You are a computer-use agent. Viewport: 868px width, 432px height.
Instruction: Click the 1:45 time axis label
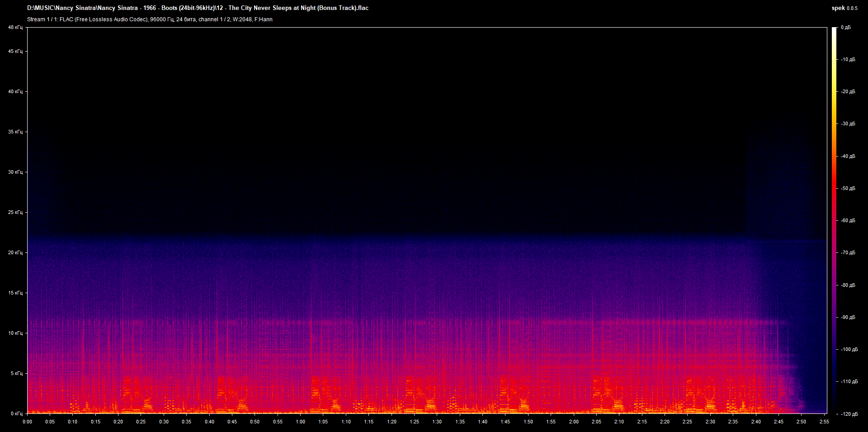505,422
